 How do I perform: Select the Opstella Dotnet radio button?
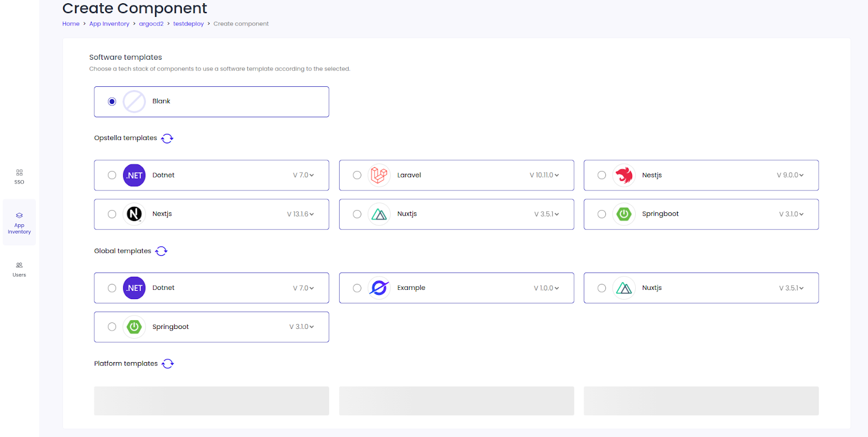pyautogui.click(x=112, y=175)
